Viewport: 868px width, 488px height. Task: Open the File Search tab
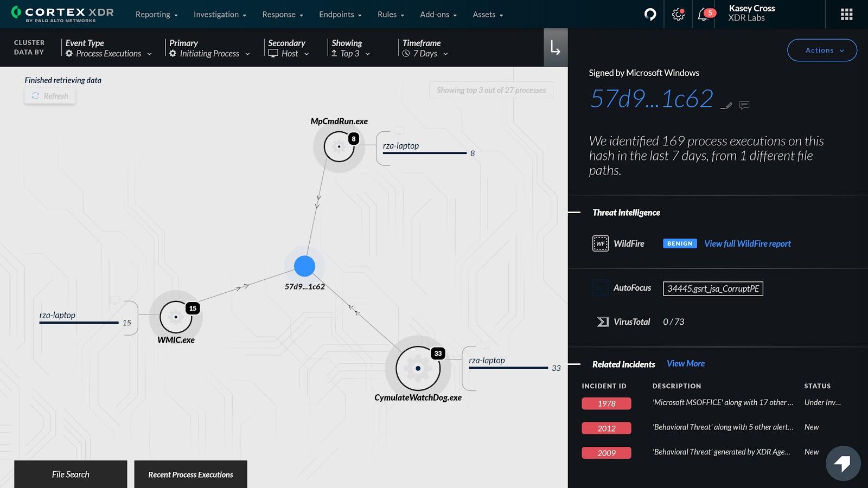point(71,474)
